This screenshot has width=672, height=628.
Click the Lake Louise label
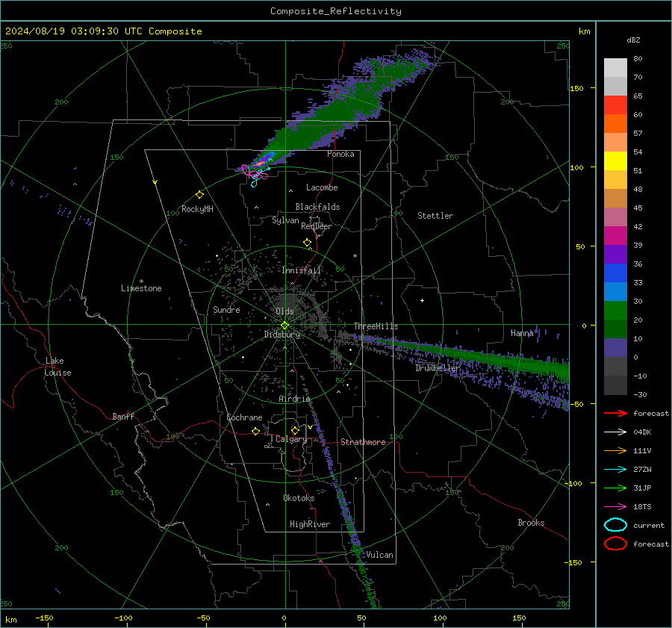(57, 367)
